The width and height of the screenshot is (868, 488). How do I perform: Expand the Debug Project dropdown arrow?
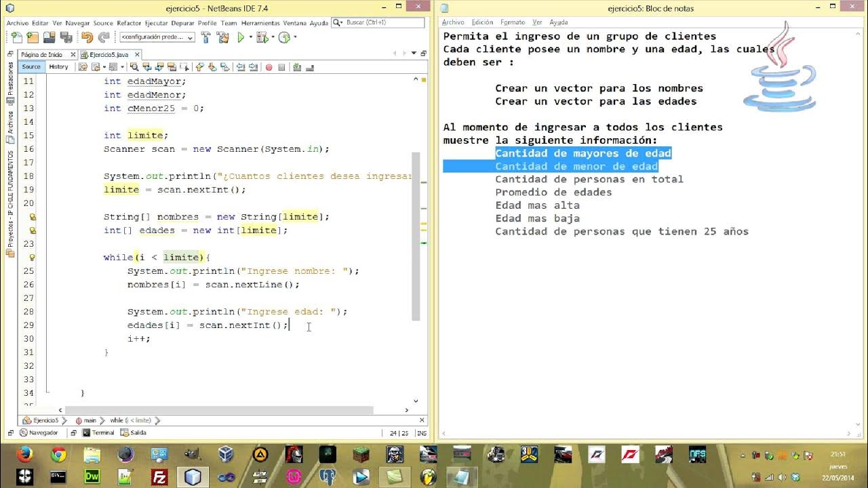[273, 37]
